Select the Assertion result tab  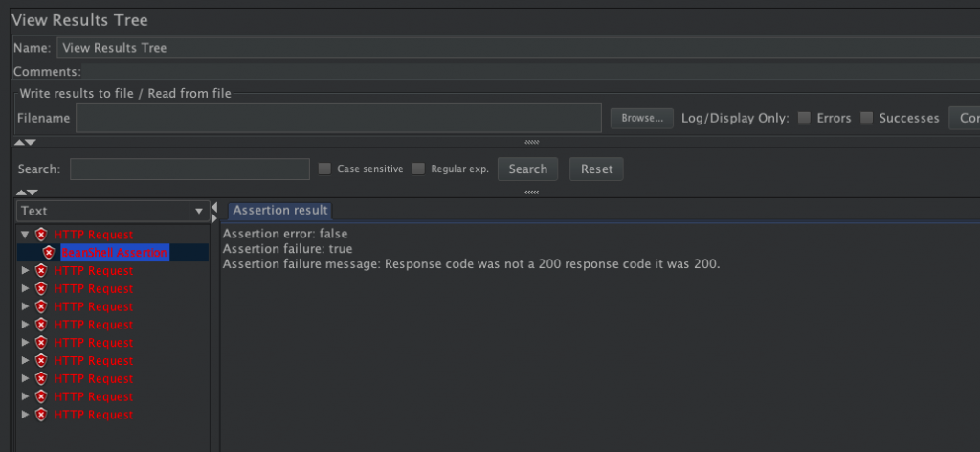(x=280, y=210)
